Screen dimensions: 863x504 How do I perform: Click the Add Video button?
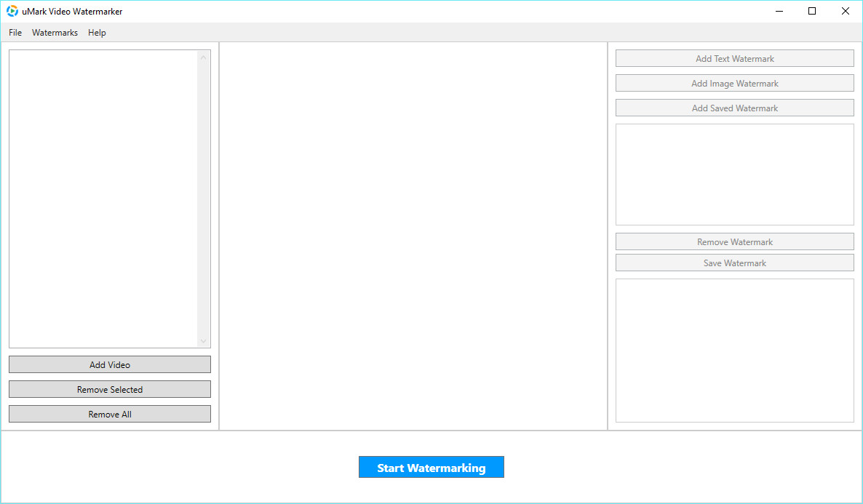[x=110, y=364]
